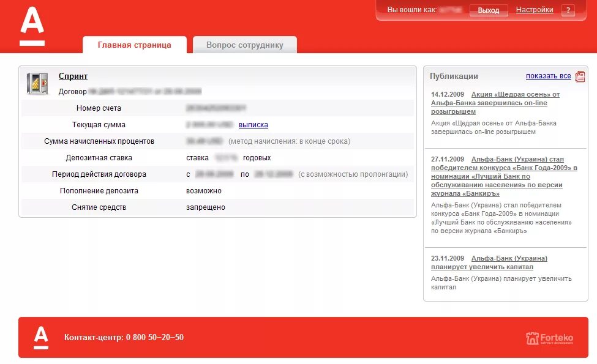Click the Публикации panel heading
This screenshot has height=364, width=597.
coord(454,76)
